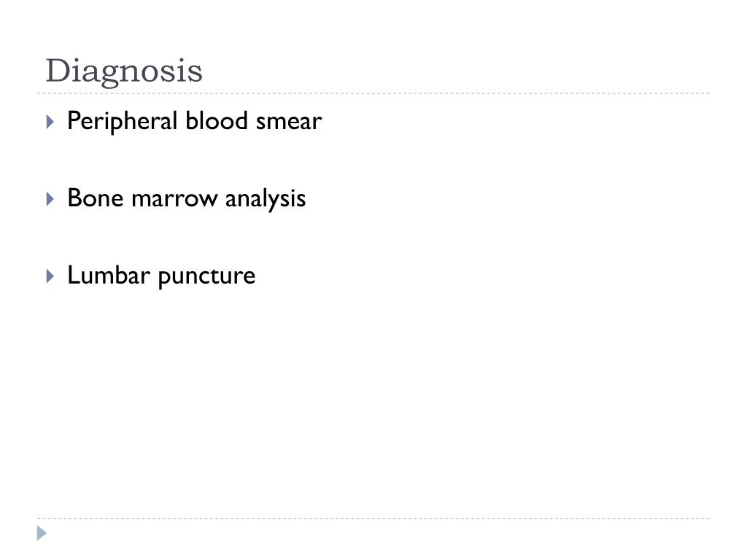Select the Diagnosis slide title

tap(124, 71)
